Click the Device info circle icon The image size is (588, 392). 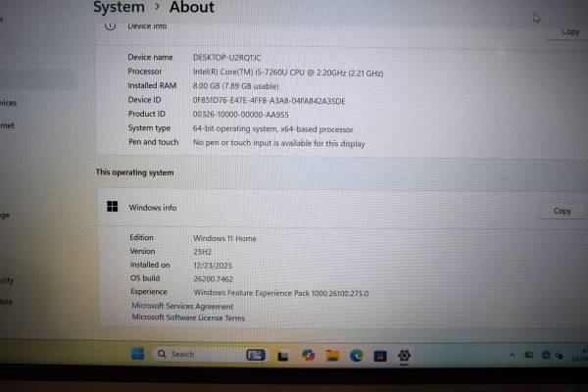(x=110, y=25)
